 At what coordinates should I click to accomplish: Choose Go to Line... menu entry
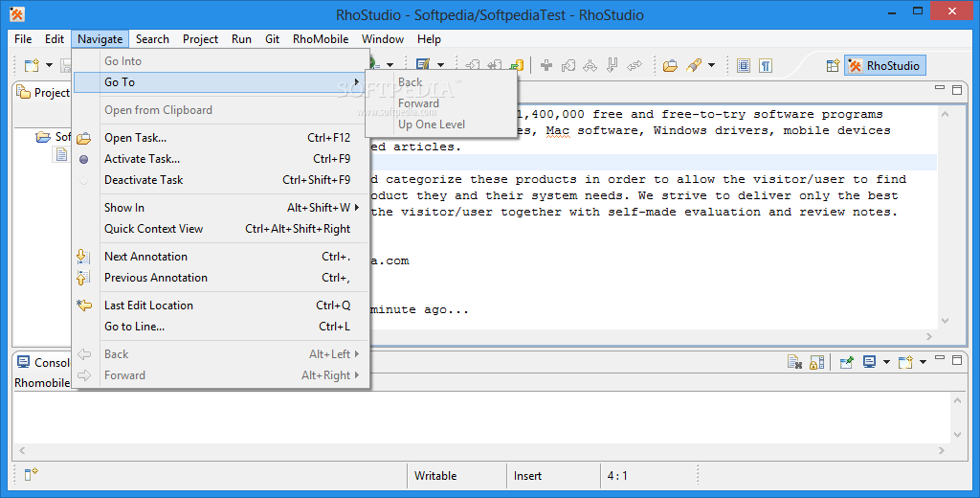221,327
